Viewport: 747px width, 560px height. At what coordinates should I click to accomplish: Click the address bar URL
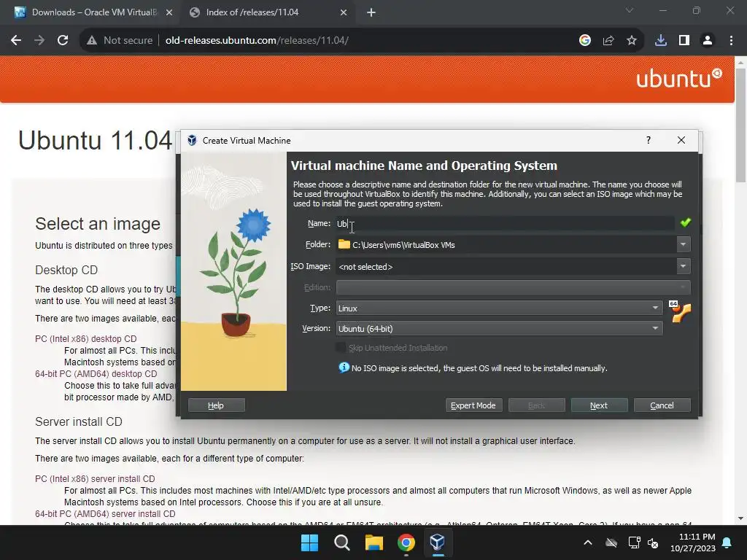(257, 41)
